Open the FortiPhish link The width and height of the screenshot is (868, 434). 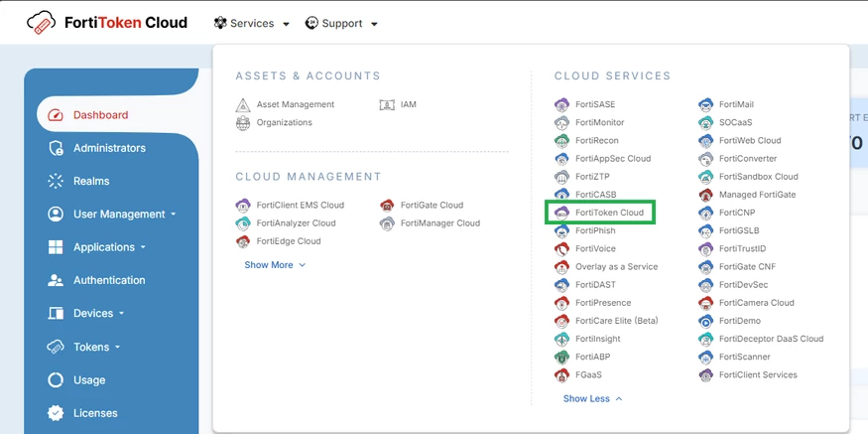tap(595, 230)
